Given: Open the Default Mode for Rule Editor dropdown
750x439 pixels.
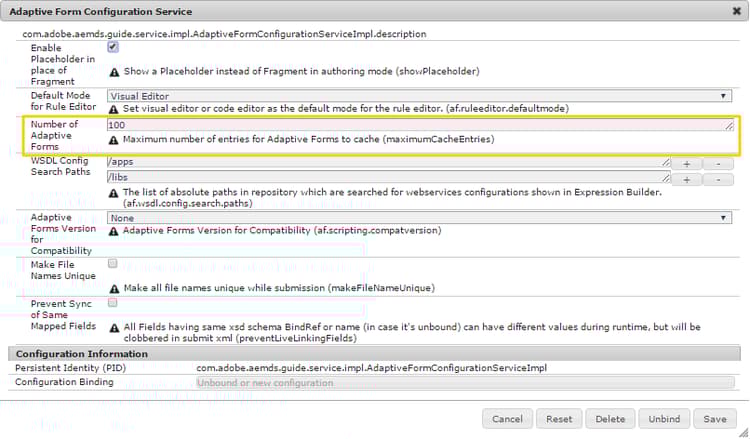Looking at the screenshot, I should coord(419,96).
